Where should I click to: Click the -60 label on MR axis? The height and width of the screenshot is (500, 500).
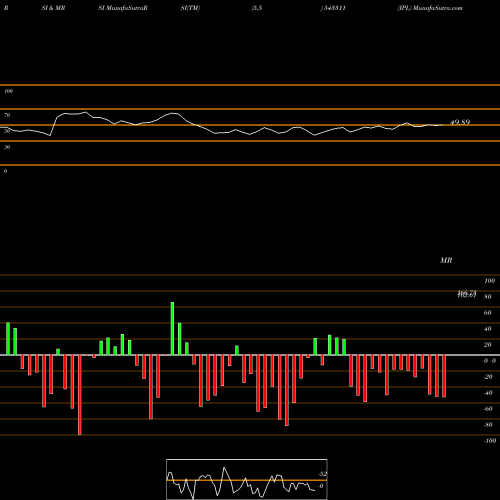click(488, 409)
